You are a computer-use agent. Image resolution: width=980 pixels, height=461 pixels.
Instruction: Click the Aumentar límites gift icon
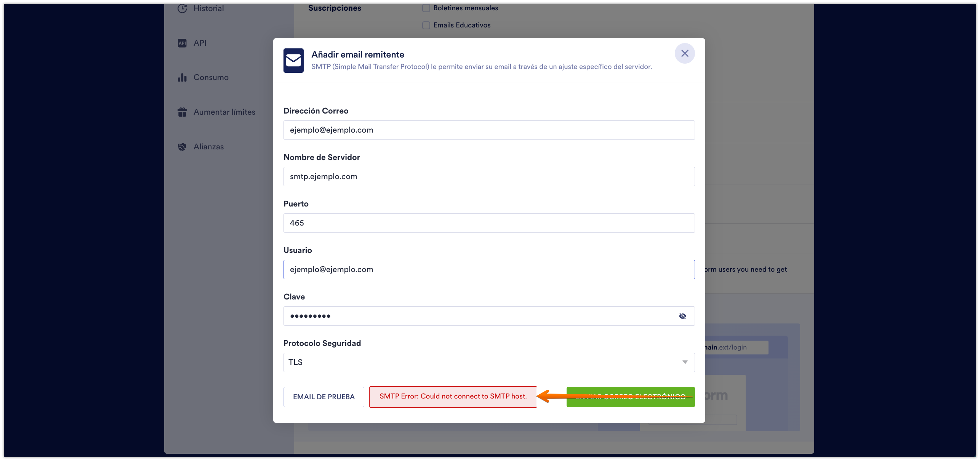(x=182, y=112)
